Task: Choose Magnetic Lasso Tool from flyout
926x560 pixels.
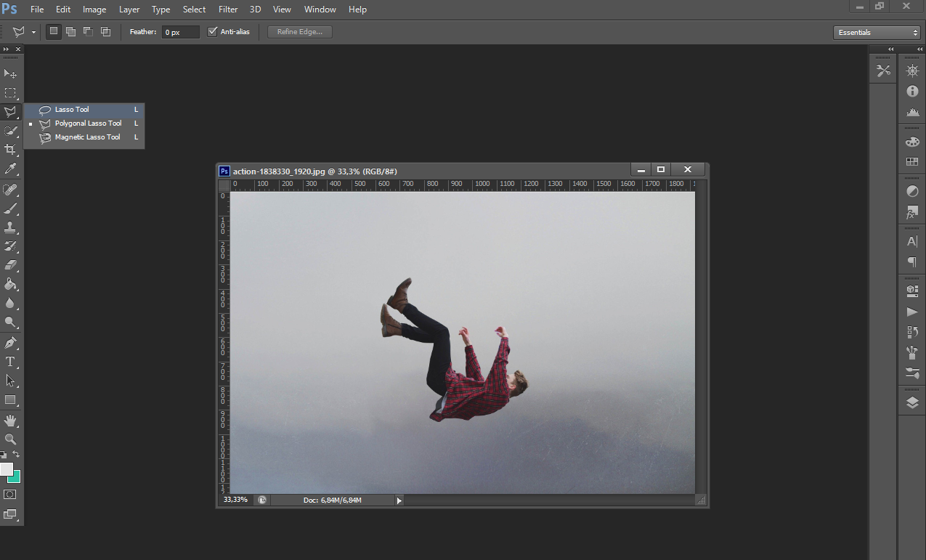Action: click(84, 137)
